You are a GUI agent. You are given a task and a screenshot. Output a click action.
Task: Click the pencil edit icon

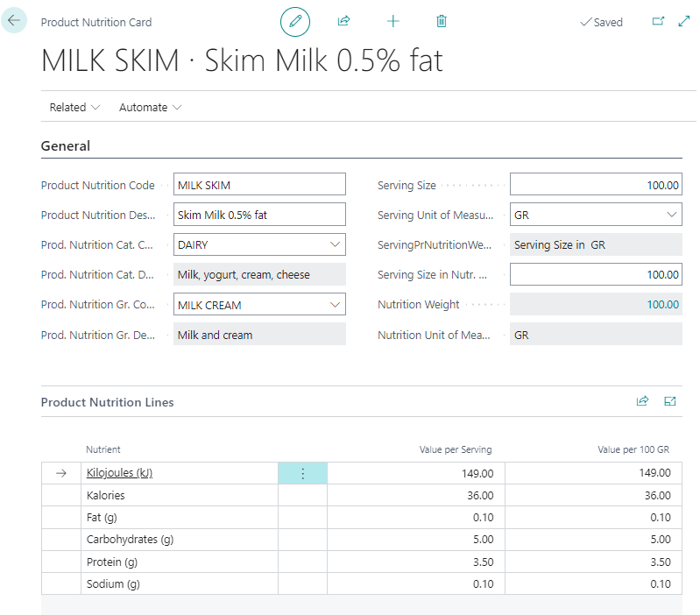[x=295, y=21]
